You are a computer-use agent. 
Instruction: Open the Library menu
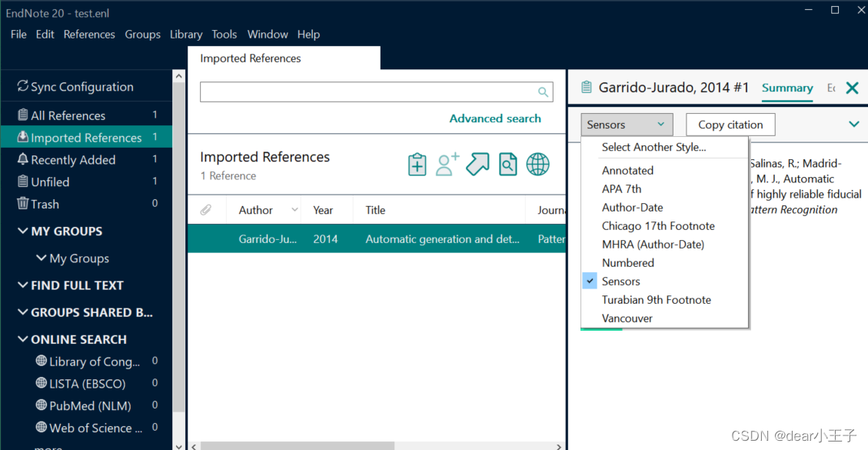186,35
